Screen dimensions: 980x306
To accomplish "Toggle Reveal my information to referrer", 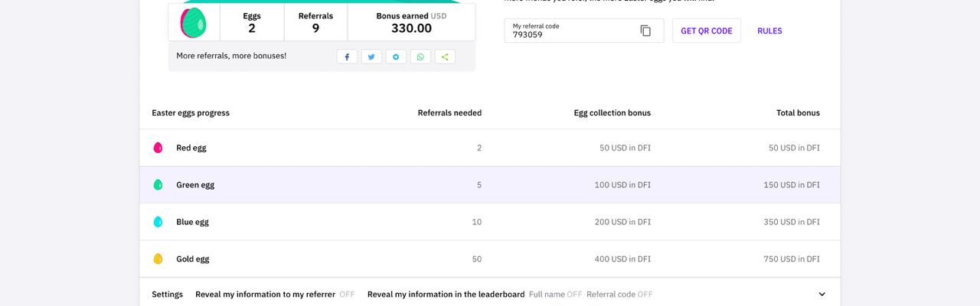I will (347, 295).
